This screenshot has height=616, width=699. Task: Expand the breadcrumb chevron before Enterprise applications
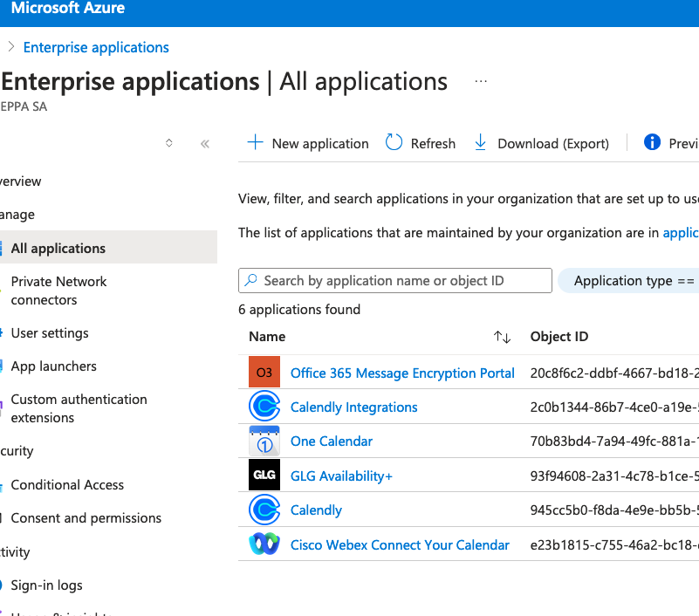pyautogui.click(x=11, y=46)
